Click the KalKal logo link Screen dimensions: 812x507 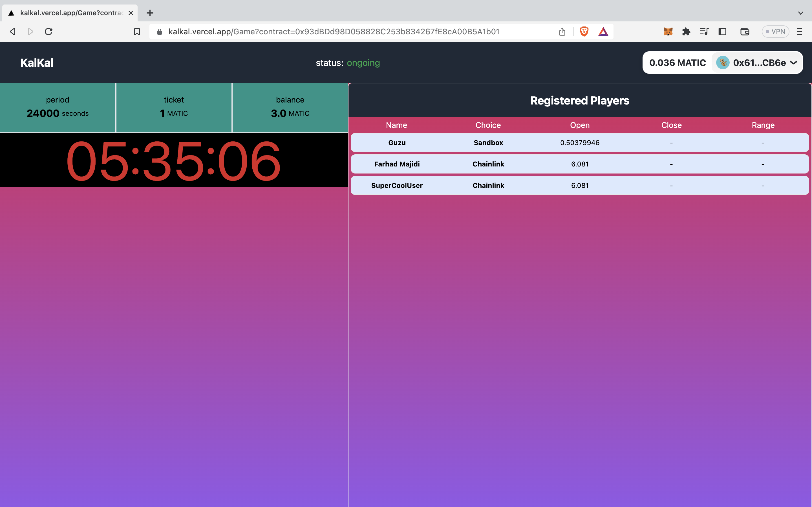37,63
